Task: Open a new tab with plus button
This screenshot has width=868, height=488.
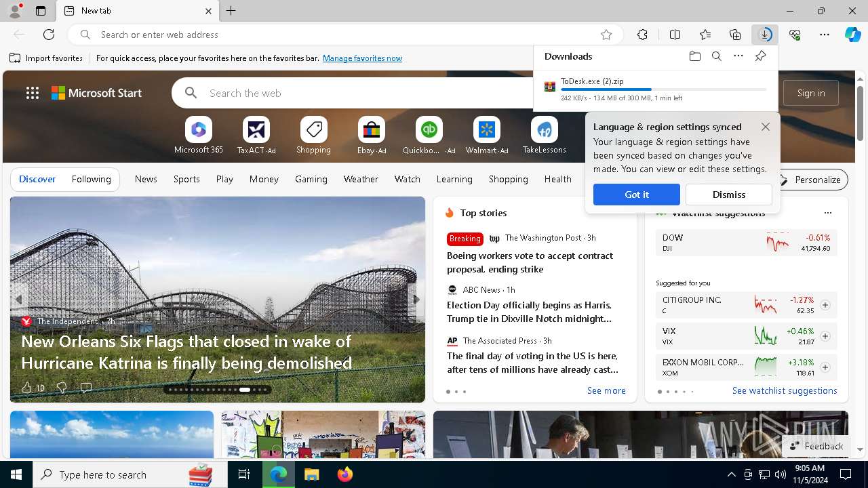Action: click(231, 11)
